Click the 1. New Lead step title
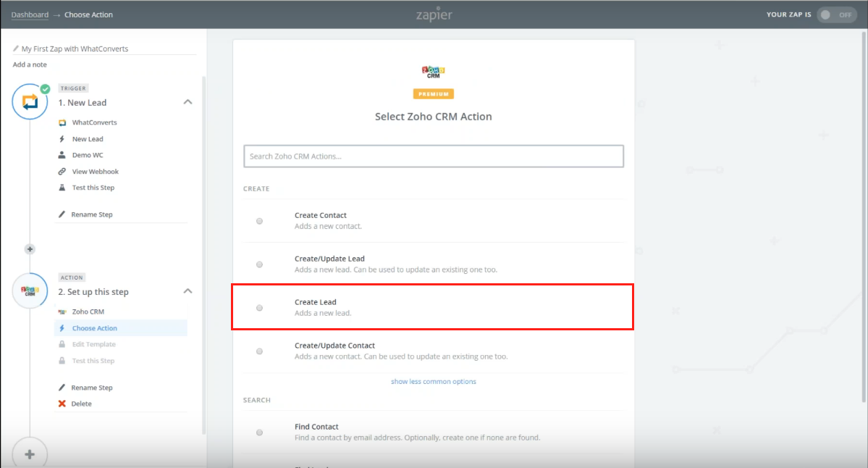868x468 pixels. point(83,103)
